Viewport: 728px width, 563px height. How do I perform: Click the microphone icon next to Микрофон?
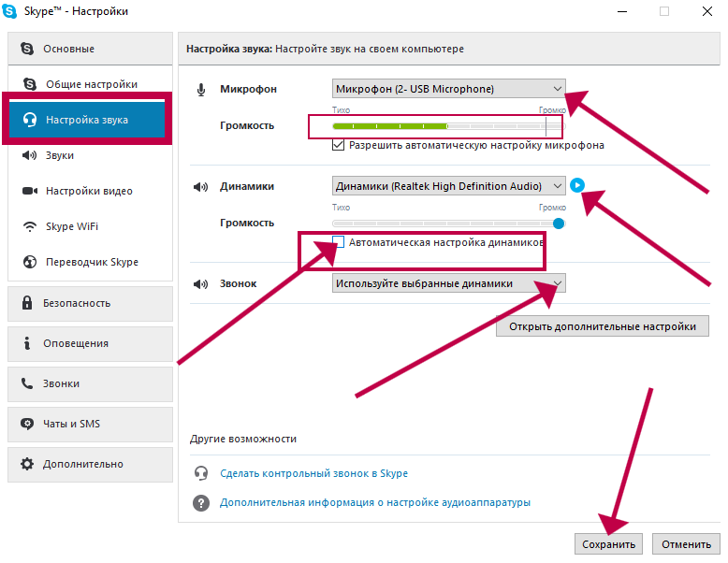coord(201,90)
